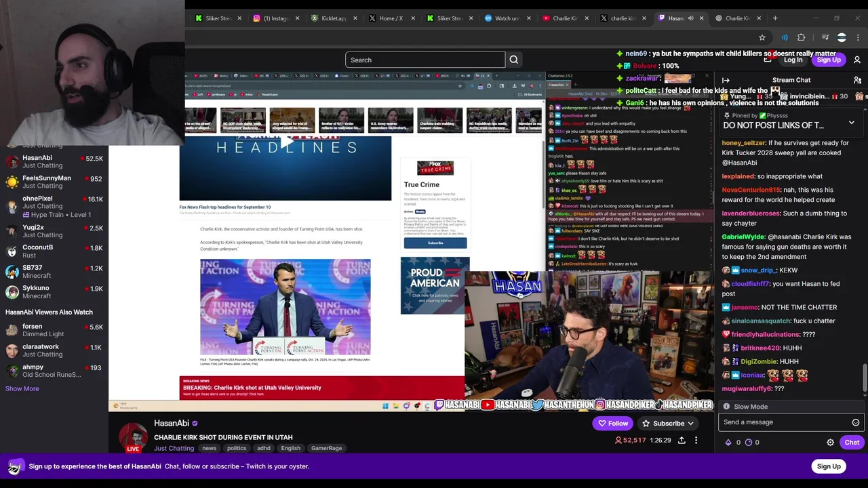This screenshot has height=488, width=868.
Task: Follow the HasanAbi channel
Action: tap(613, 424)
